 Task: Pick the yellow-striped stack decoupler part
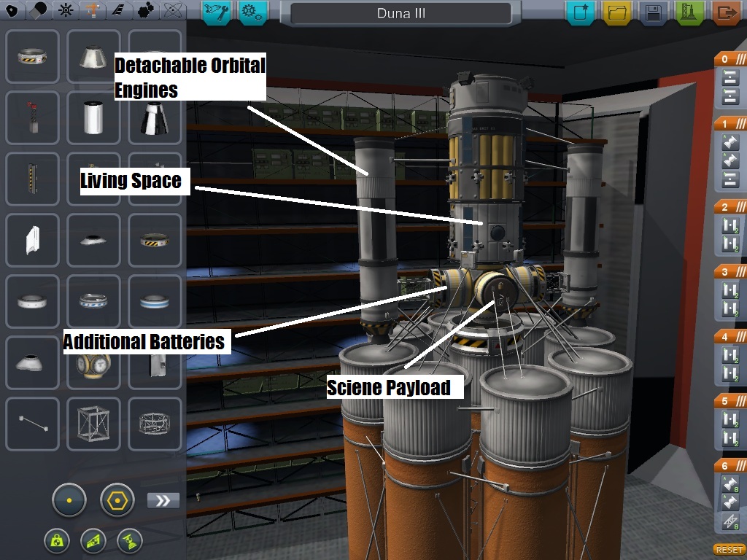point(32,57)
